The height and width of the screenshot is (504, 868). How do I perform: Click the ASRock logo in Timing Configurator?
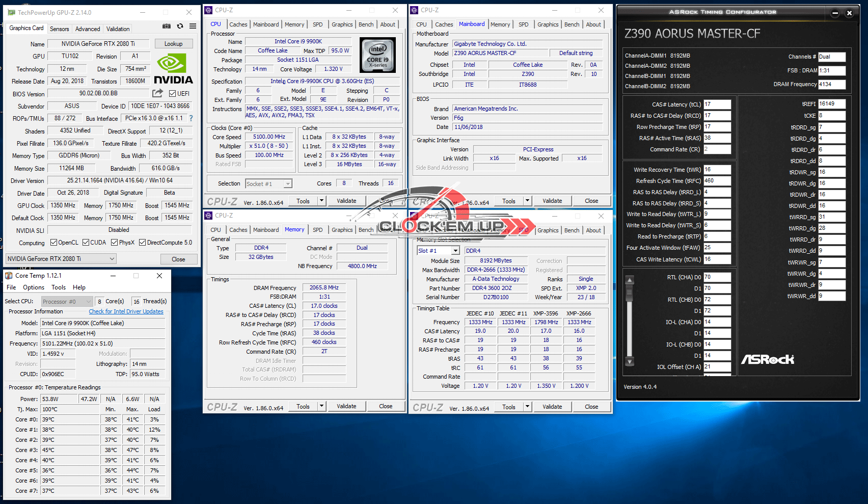[x=767, y=360]
